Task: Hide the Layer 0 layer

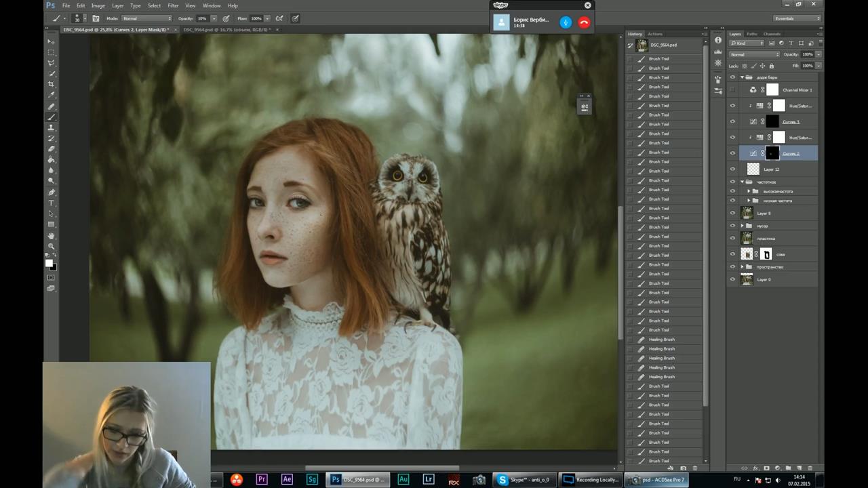Action: pyautogui.click(x=732, y=279)
